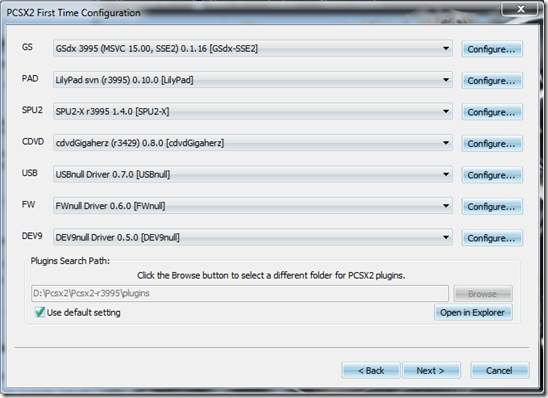Open Configure for the CDVD plugin
The image size is (548, 398).
tap(492, 144)
